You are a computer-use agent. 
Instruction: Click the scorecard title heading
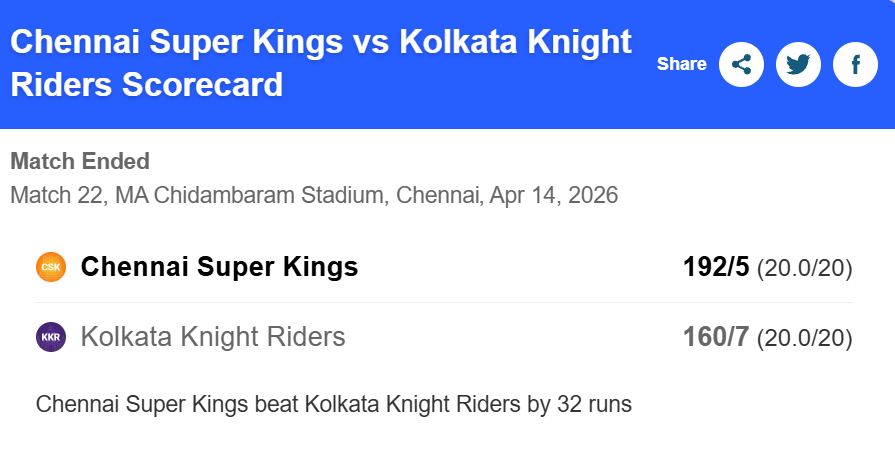point(320,63)
